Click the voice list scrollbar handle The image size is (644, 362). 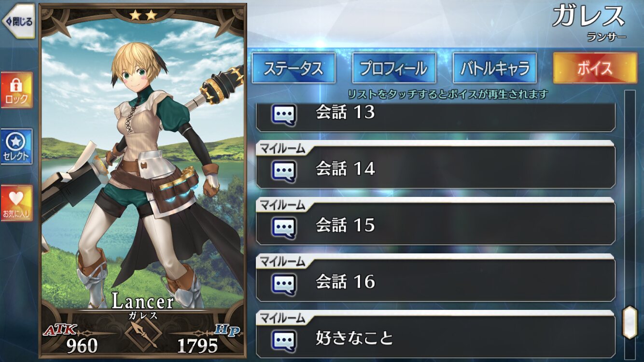point(630,322)
